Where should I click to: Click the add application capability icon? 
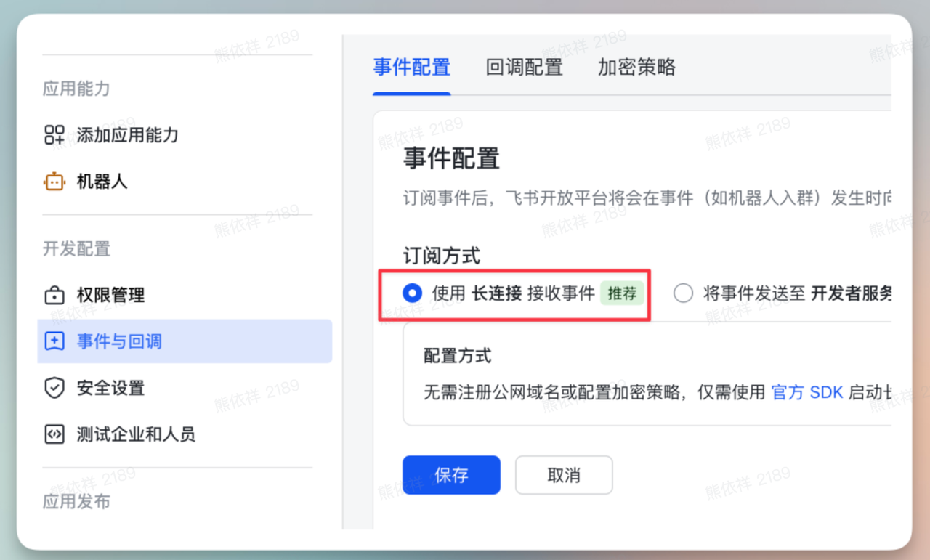[x=54, y=135]
